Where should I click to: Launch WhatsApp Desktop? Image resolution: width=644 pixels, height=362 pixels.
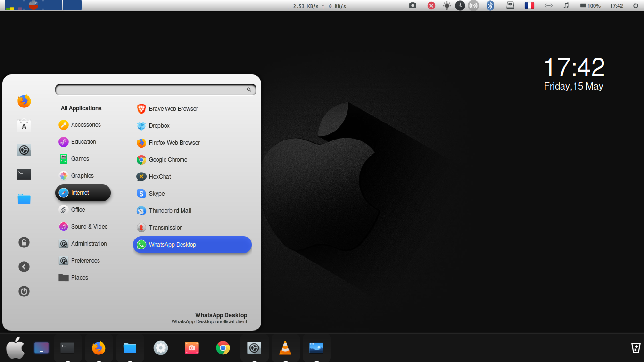pyautogui.click(x=192, y=245)
